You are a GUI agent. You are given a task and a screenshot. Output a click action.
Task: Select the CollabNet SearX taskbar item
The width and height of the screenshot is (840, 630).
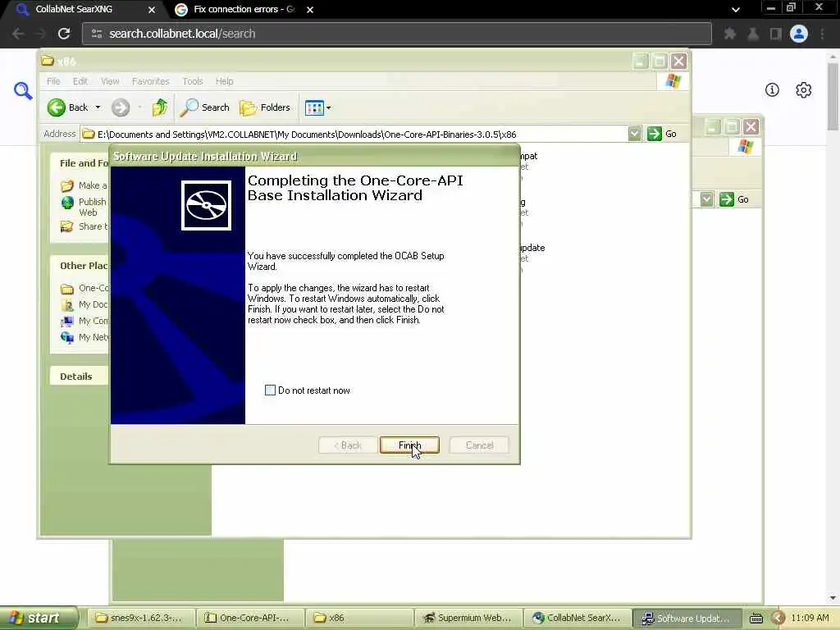click(577, 618)
